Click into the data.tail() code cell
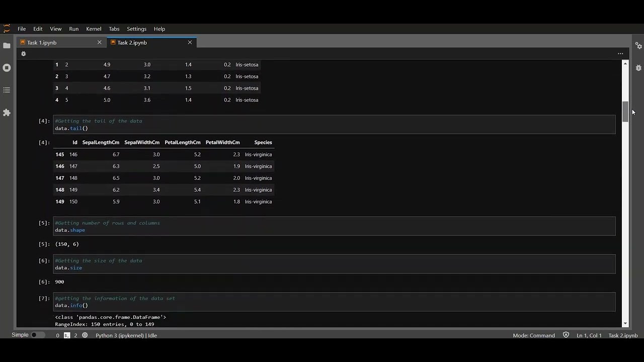 click(x=334, y=125)
